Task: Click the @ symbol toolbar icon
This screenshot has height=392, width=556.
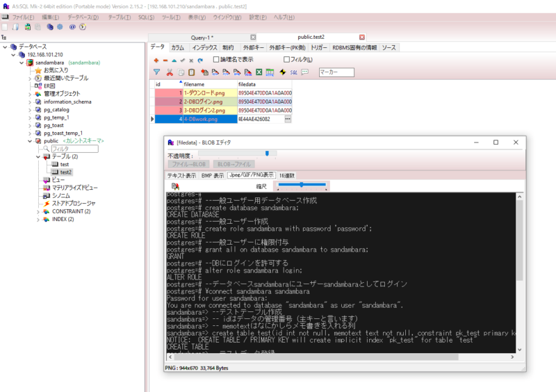Action: coord(72,27)
